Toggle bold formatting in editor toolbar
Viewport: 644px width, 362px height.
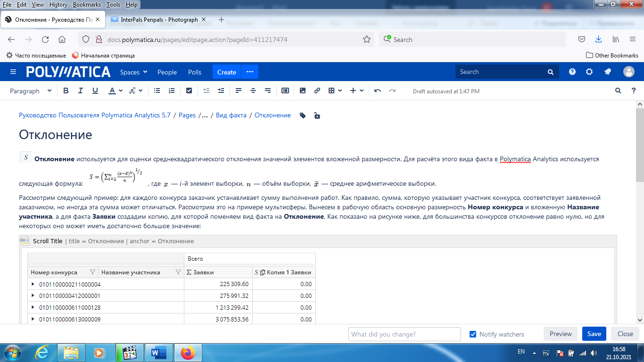coord(66,91)
